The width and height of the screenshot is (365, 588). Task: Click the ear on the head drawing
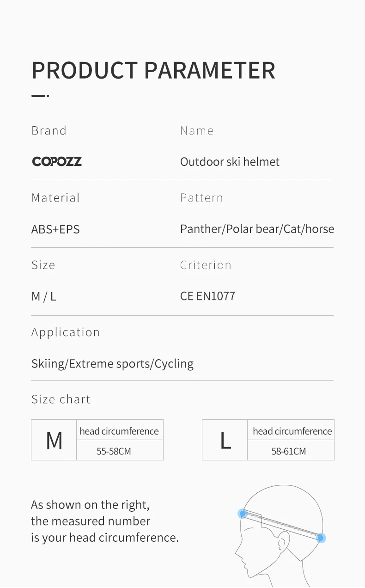click(x=283, y=540)
